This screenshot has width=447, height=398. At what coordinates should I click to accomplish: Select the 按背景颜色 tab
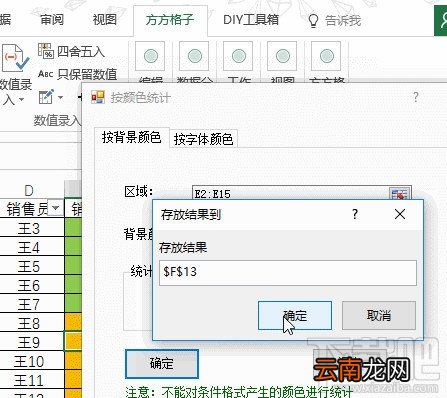(132, 137)
